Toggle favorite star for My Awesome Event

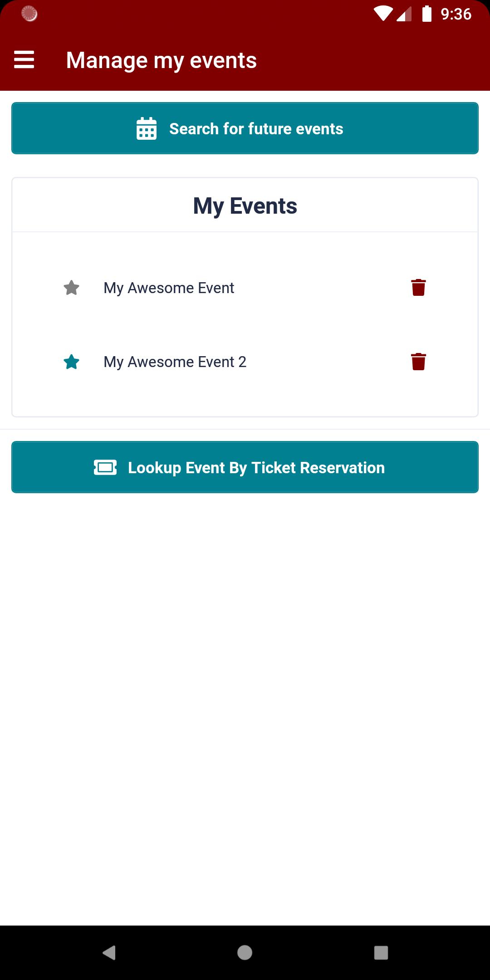(72, 288)
